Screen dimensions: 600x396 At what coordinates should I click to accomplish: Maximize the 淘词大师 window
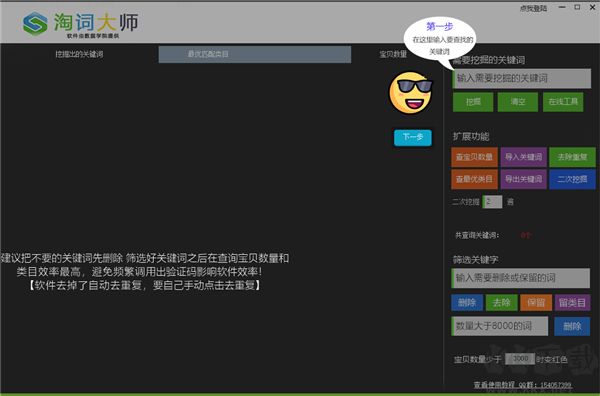tap(577, 7)
